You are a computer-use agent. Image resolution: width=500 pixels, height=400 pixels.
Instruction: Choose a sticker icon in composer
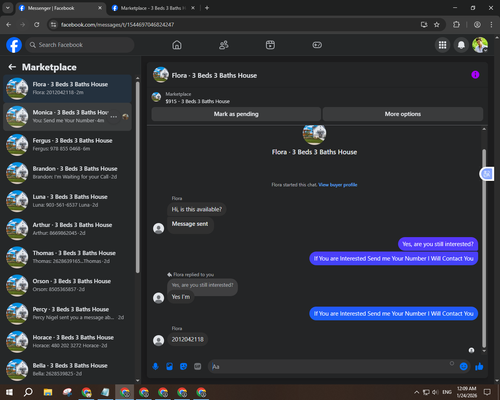click(183, 367)
